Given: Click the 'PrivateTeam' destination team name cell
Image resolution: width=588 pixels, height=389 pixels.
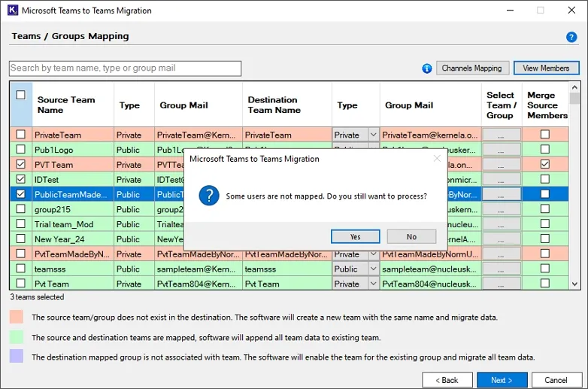Looking at the screenshot, I should pyautogui.click(x=287, y=135).
